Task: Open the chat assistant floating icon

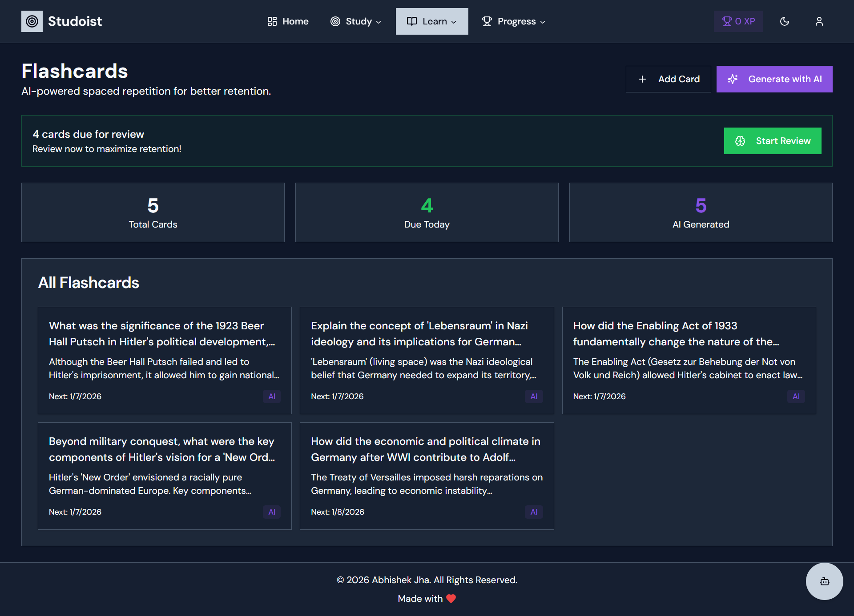Action: pos(824,581)
